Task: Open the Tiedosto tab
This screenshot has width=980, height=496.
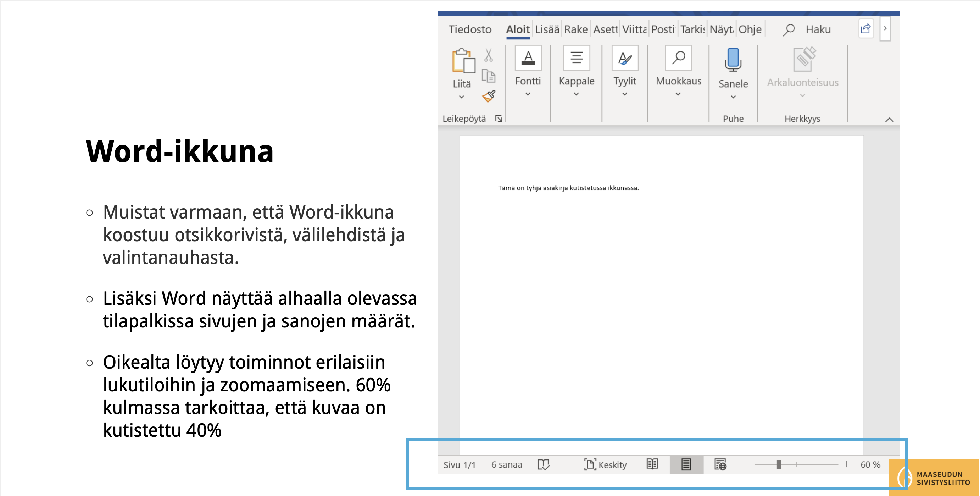Action: pyautogui.click(x=470, y=29)
